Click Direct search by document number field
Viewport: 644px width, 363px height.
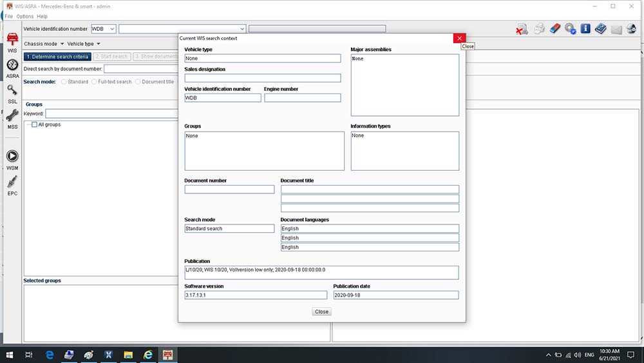click(141, 69)
